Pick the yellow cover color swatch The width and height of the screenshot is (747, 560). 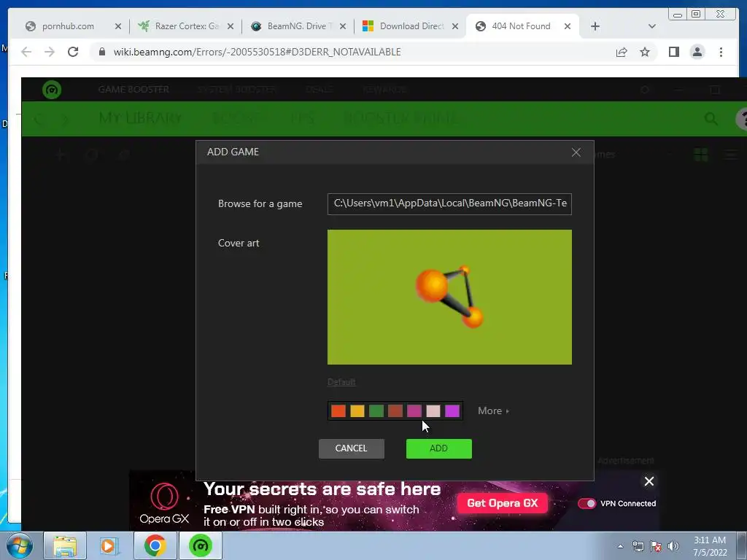tap(357, 411)
